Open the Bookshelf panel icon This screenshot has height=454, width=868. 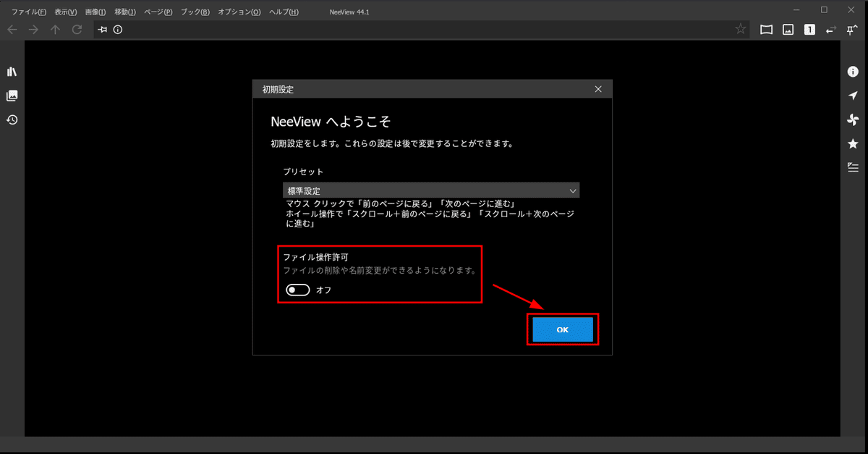click(x=12, y=71)
